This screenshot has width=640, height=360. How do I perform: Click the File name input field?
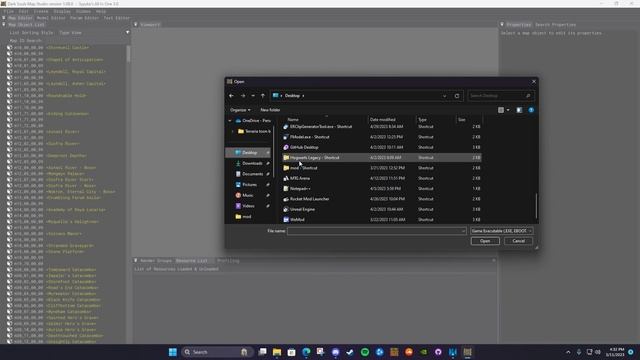pos(376,231)
